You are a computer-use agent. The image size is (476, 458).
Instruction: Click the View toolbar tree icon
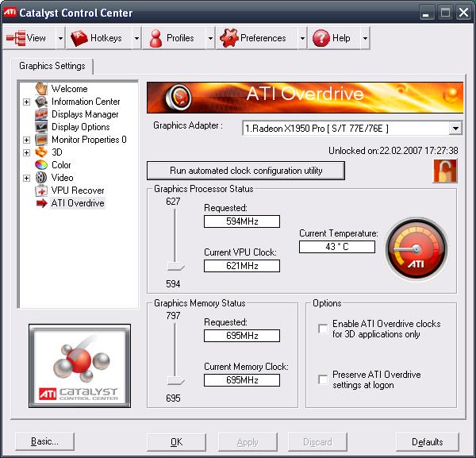16,38
